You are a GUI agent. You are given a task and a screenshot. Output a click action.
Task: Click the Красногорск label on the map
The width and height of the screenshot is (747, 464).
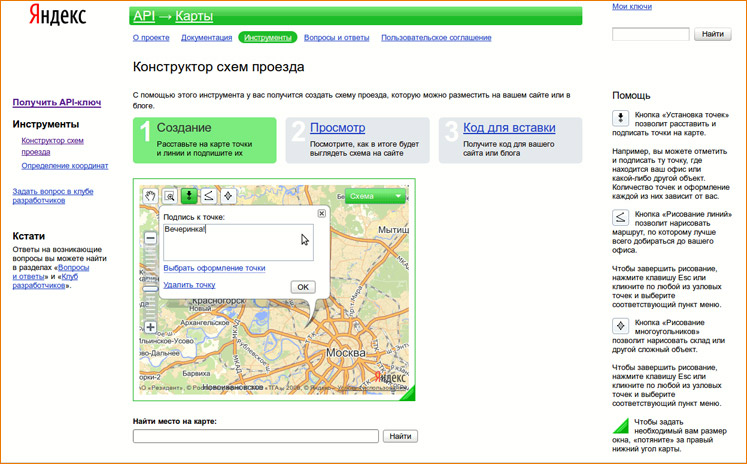coord(219,301)
